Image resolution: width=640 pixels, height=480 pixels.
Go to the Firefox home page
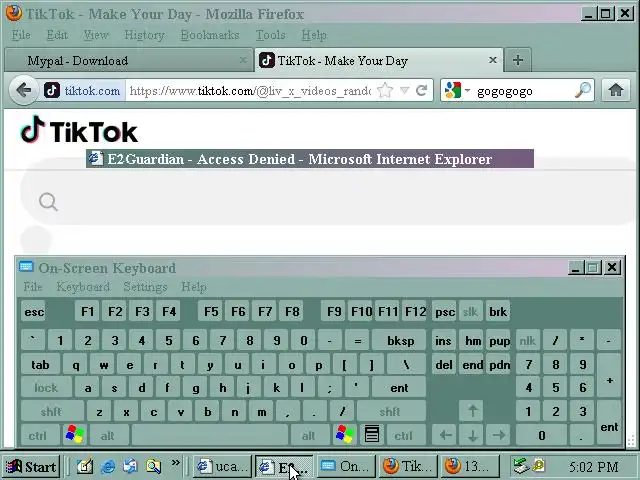[x=616, y=90]
